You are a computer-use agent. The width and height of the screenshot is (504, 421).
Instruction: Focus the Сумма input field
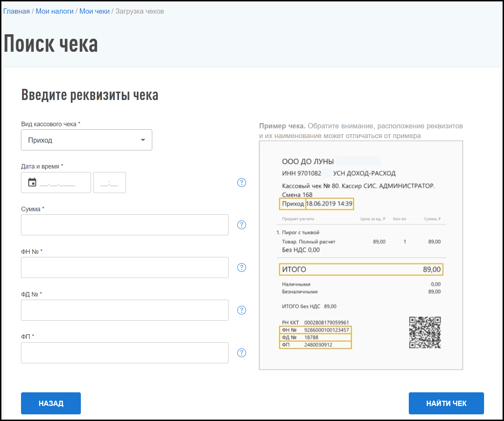[x=125, y=225]
